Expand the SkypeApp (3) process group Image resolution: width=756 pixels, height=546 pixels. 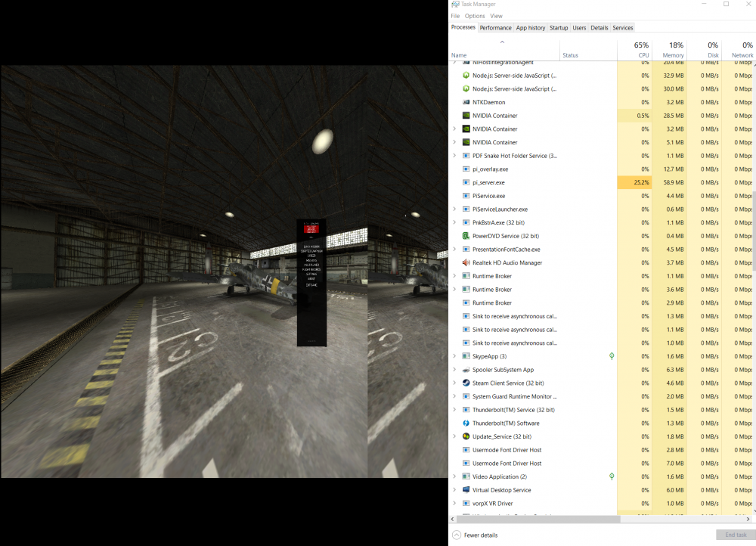click(x=454, y=356)
